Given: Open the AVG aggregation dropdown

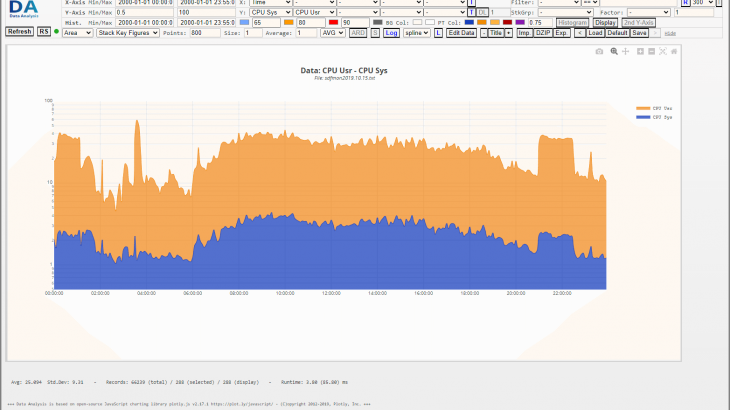Looking at the screenshot, I should [x=332, y=33].
